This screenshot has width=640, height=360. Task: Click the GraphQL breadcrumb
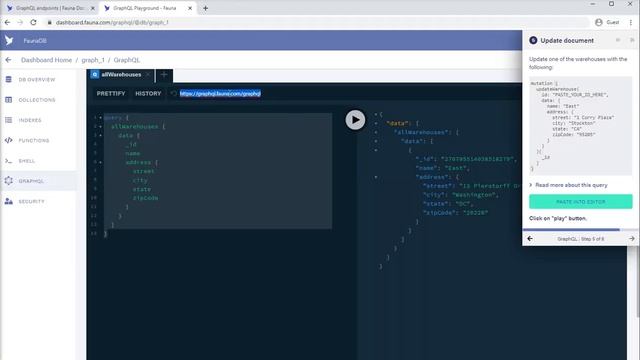point(127,60)
